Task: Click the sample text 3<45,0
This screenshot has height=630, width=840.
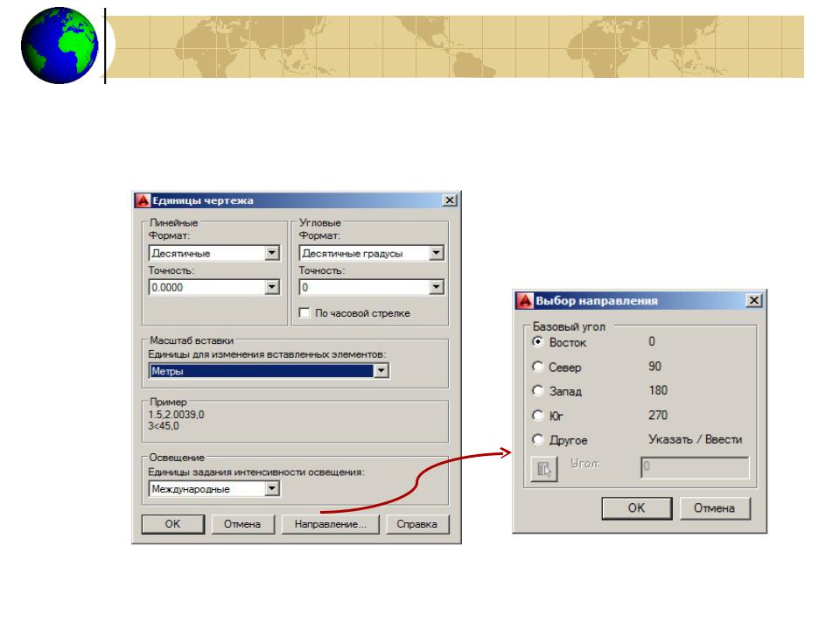Action: 164,426
